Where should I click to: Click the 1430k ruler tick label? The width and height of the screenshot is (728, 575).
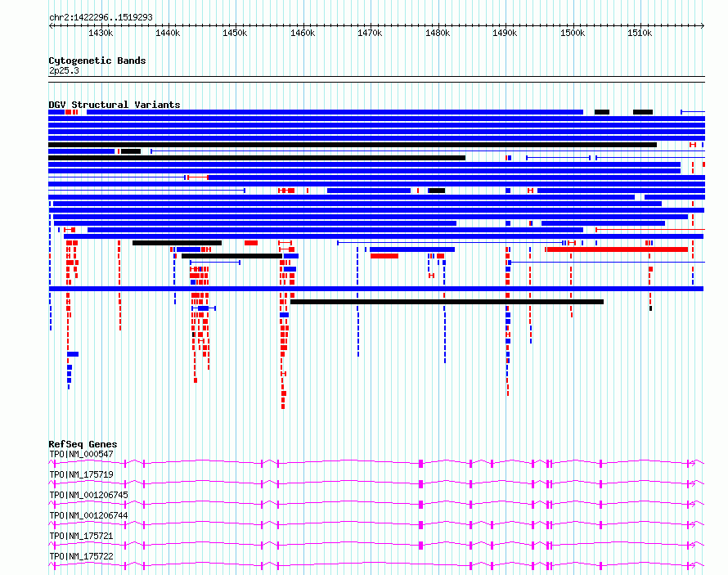[x=101, y=33]
